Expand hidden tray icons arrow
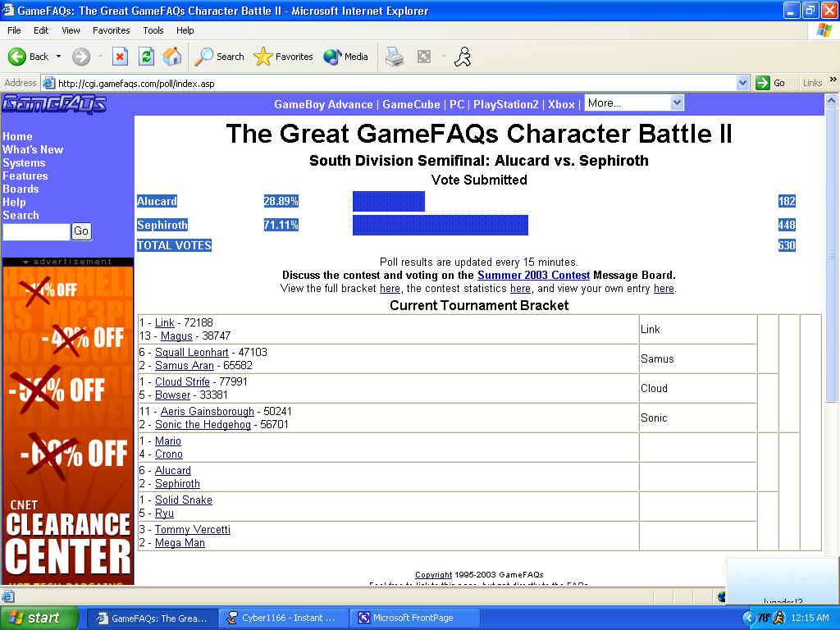Screen dimensions: 840x630 (748, 618)
